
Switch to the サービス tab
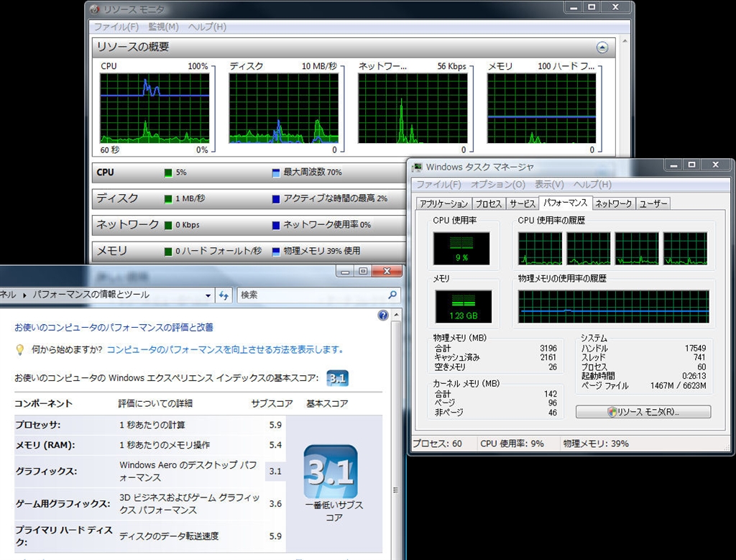pyautogui.click(x=522, y=203)
